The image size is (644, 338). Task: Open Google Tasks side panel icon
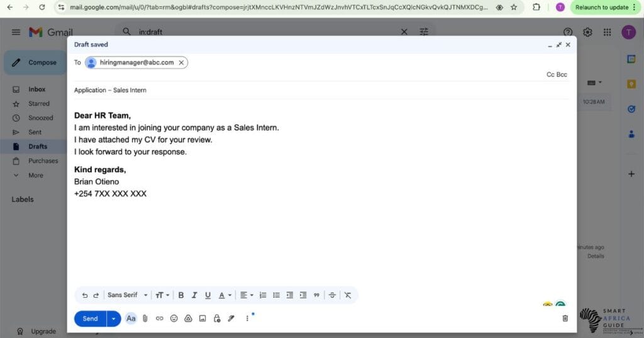(631, 109)
